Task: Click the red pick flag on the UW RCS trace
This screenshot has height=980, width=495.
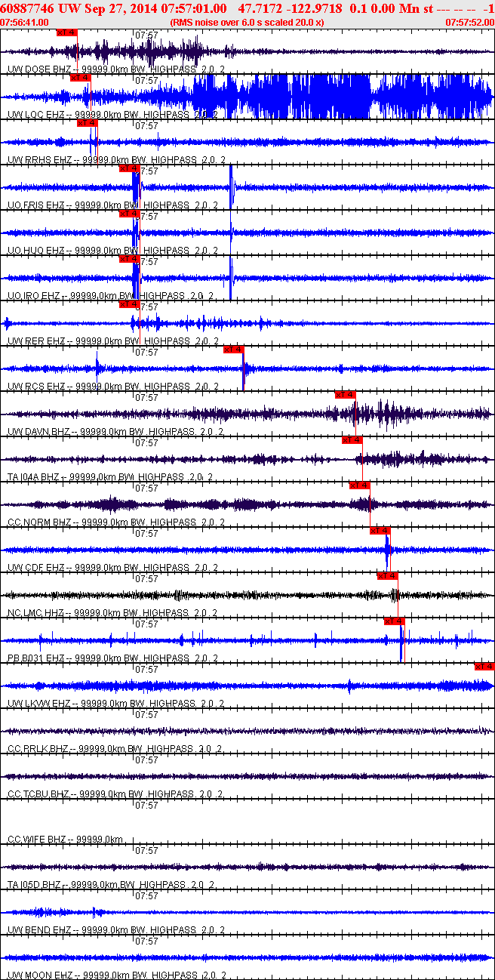Action: tap(233, 350)
